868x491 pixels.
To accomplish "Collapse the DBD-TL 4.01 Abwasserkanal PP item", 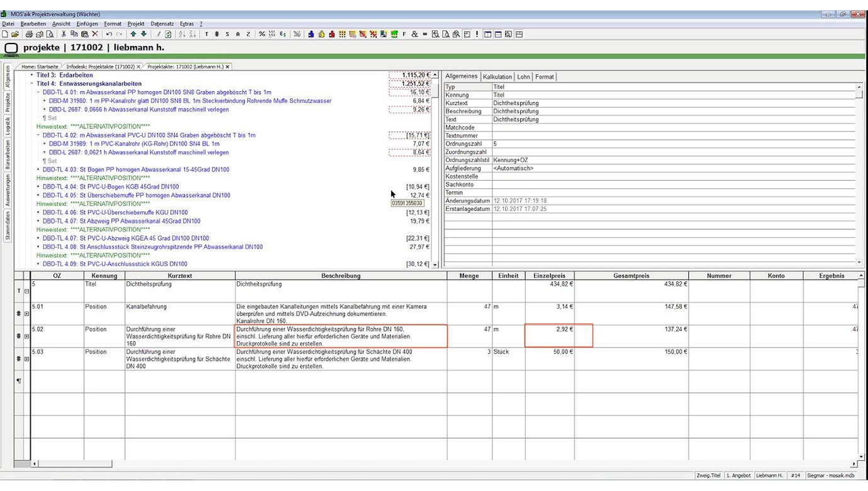I will (x=38, y=92).
